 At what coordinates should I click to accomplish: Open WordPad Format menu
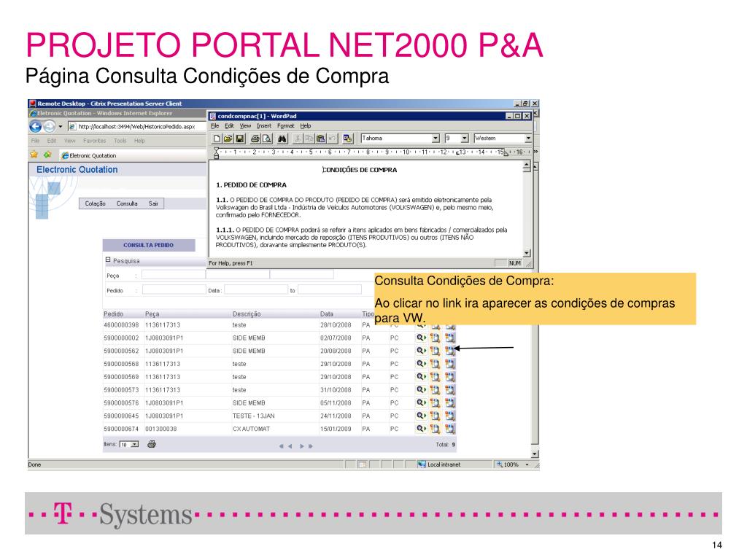click(285, 126)
